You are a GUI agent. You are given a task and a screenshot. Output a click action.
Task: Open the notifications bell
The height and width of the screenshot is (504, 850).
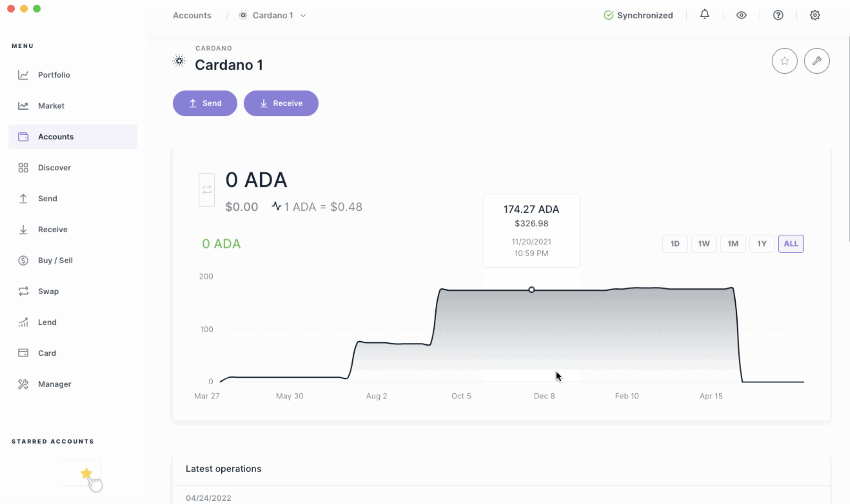[x=704, y=15]
